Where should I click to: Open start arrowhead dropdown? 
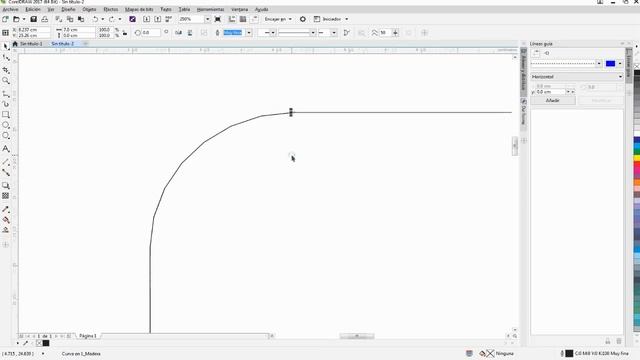[273, 33]
